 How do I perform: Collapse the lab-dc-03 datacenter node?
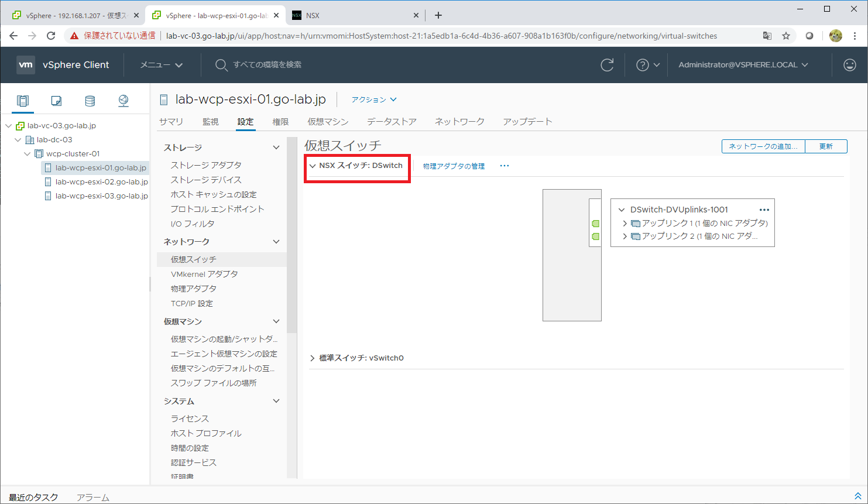coord(18,140)
